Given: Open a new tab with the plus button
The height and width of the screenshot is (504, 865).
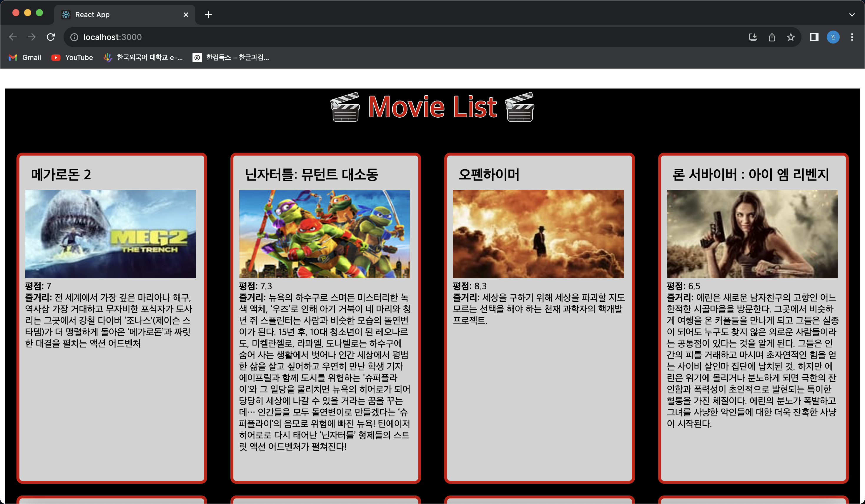Looking at the screenshot, I should tap(208, 15).
